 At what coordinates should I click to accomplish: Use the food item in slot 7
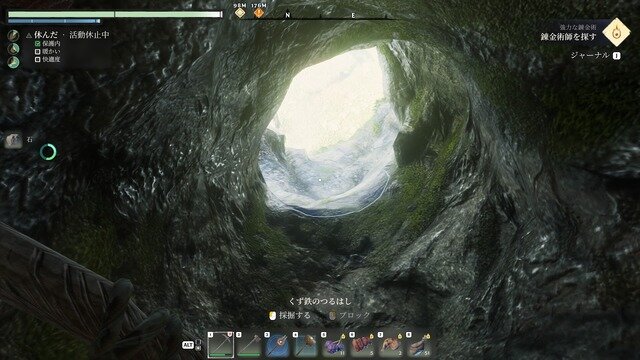click(391, 345)
